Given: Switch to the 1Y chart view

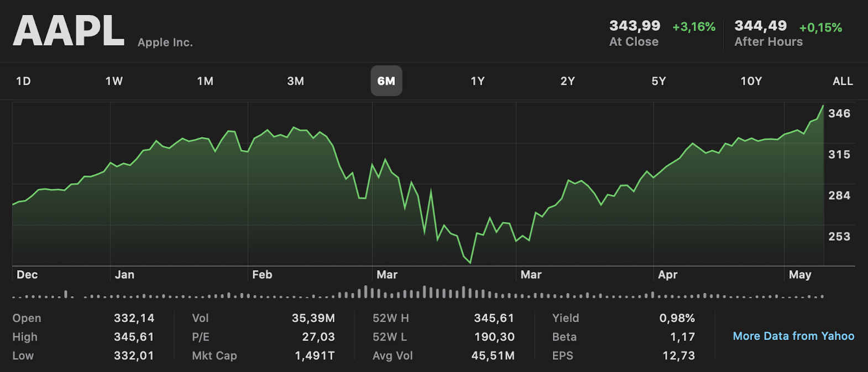Looking at the screenshot, I should point(477,81).
